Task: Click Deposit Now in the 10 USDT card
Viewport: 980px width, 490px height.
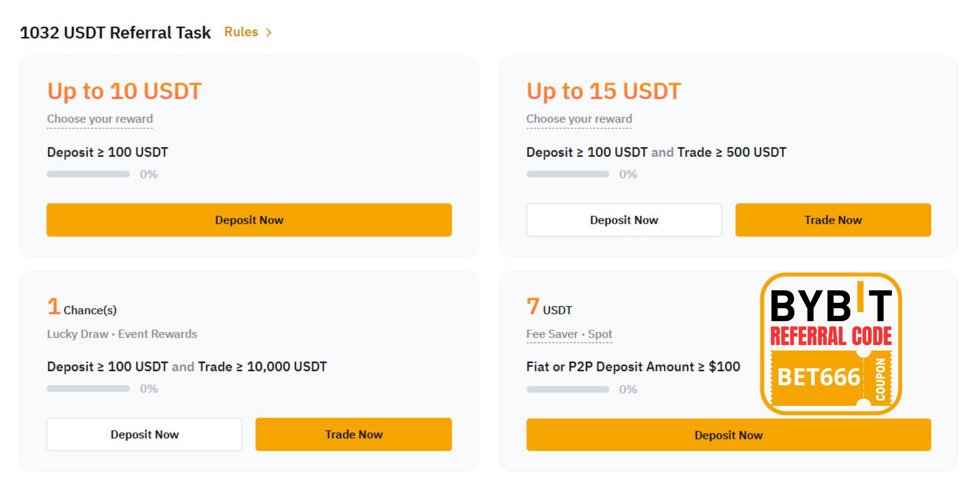Action: (249, 220)
